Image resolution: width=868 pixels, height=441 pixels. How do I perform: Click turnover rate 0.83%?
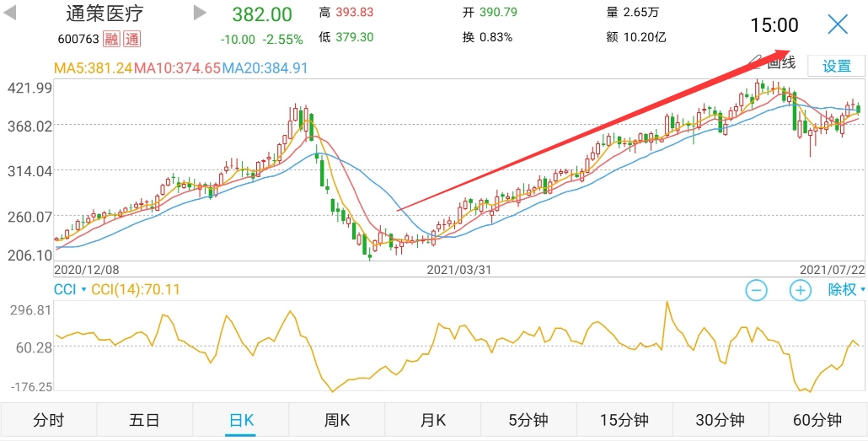click(x=496, y=37)
